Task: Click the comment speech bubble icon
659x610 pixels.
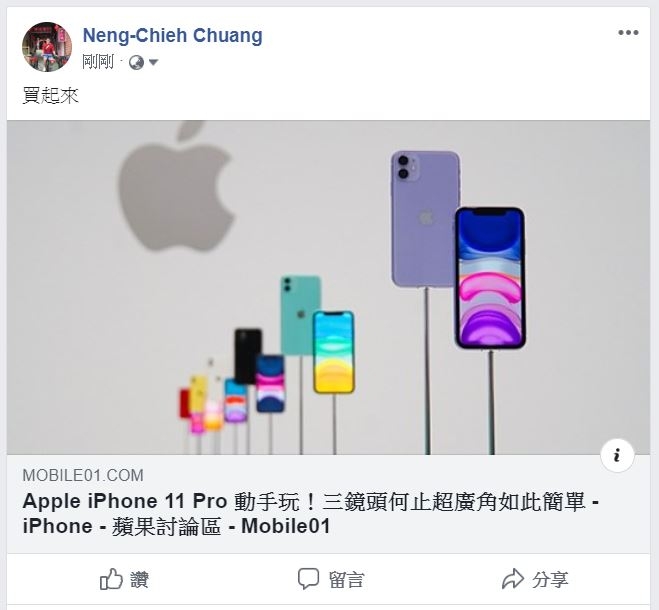Action: click(x=308, y=579)
